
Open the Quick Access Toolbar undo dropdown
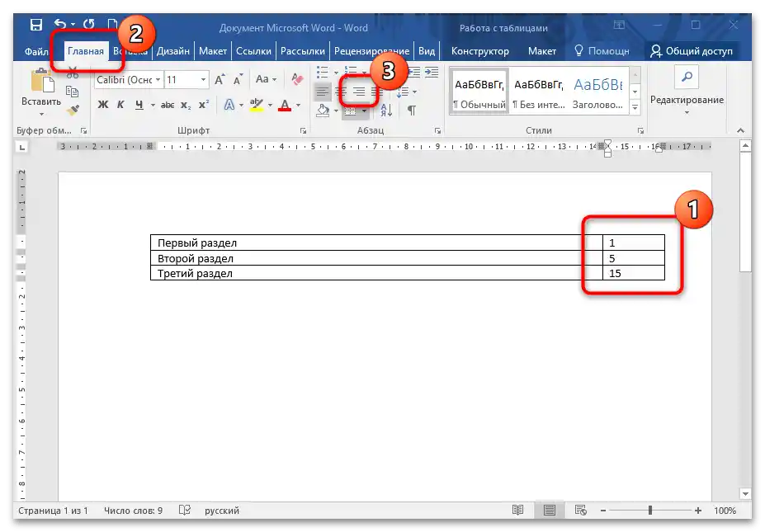point(73,25)
